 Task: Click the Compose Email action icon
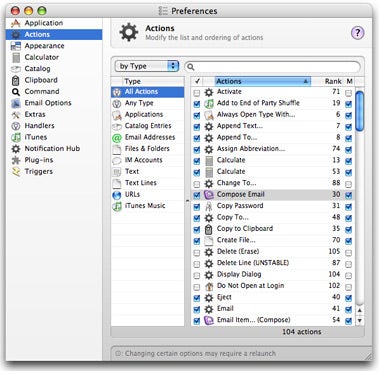[209, 195]
